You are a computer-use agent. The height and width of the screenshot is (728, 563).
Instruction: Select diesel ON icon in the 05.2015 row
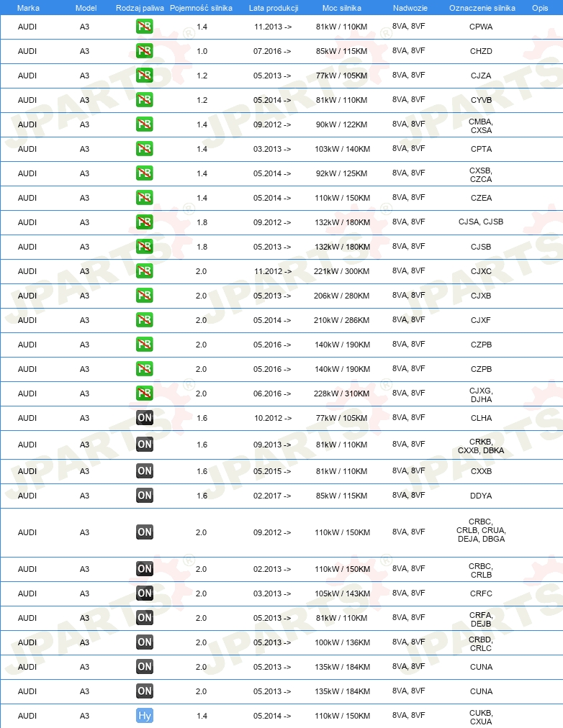145,470
